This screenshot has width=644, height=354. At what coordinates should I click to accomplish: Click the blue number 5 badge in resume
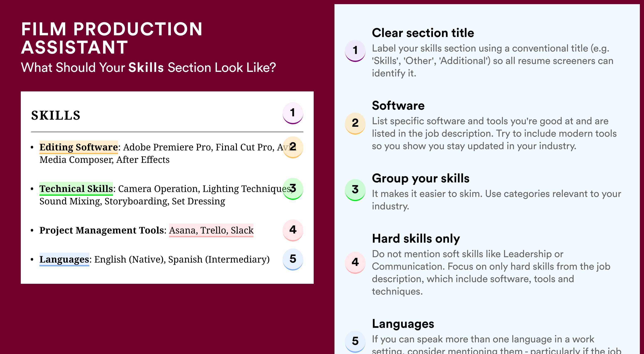(x=293, y=259)
